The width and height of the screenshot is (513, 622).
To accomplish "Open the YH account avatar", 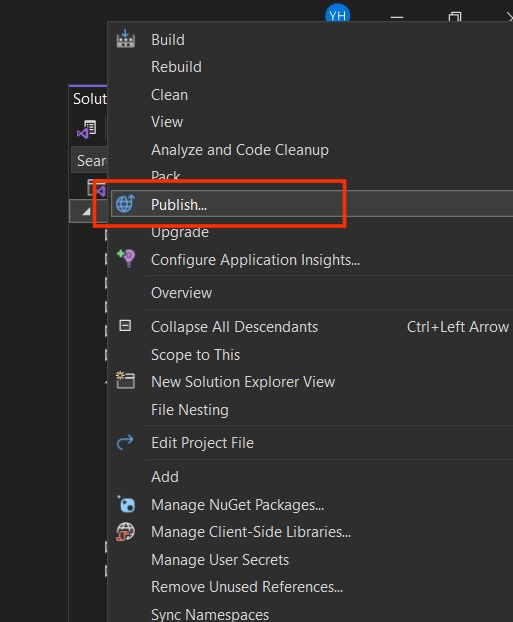I will [x=337, y=14].
